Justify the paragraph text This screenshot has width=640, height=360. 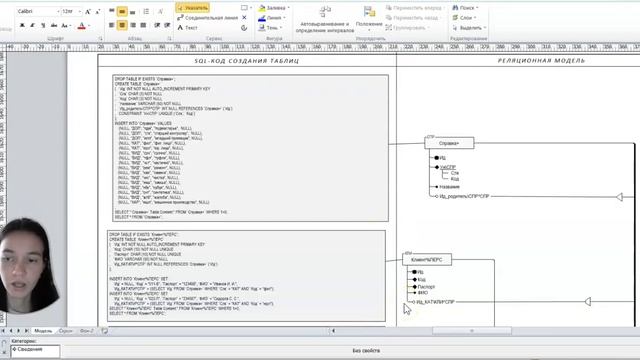[143, 25]
